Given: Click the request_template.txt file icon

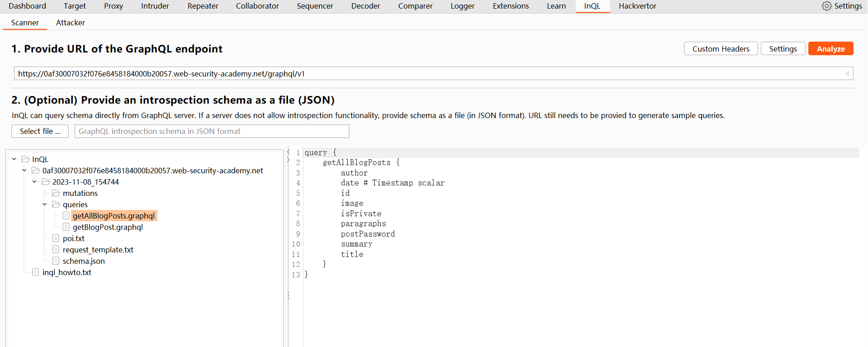Looking at the screenshot, I should click(x=56, y=250).
